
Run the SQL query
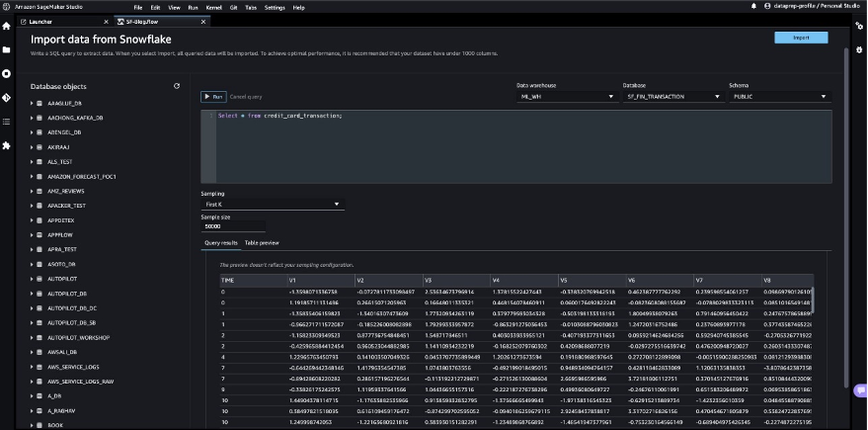213,97
